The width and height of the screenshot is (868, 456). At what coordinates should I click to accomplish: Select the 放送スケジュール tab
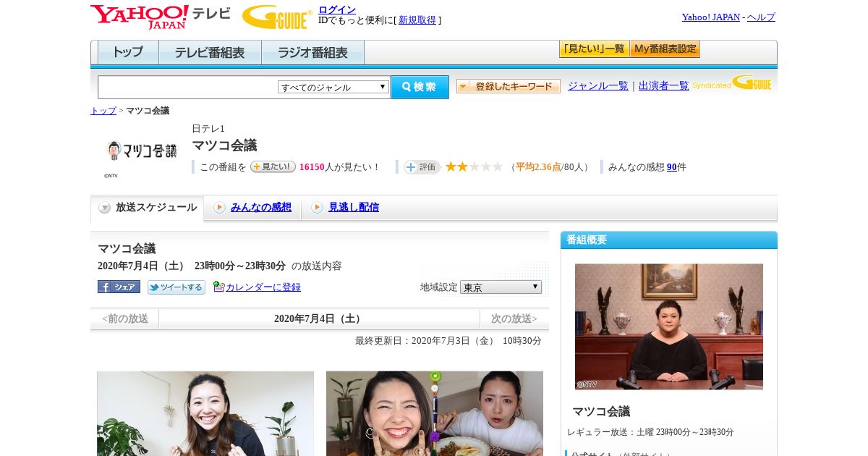(x=148, y=208)
